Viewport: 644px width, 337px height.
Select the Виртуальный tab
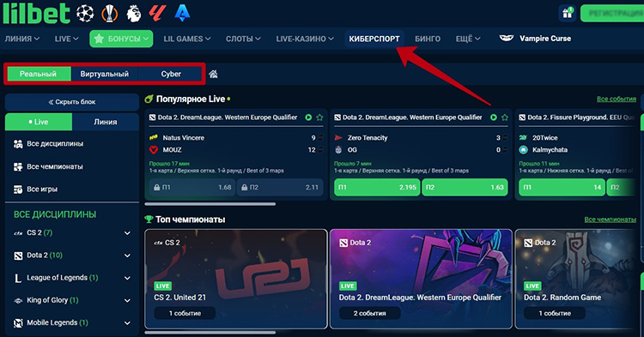[104, 74]
